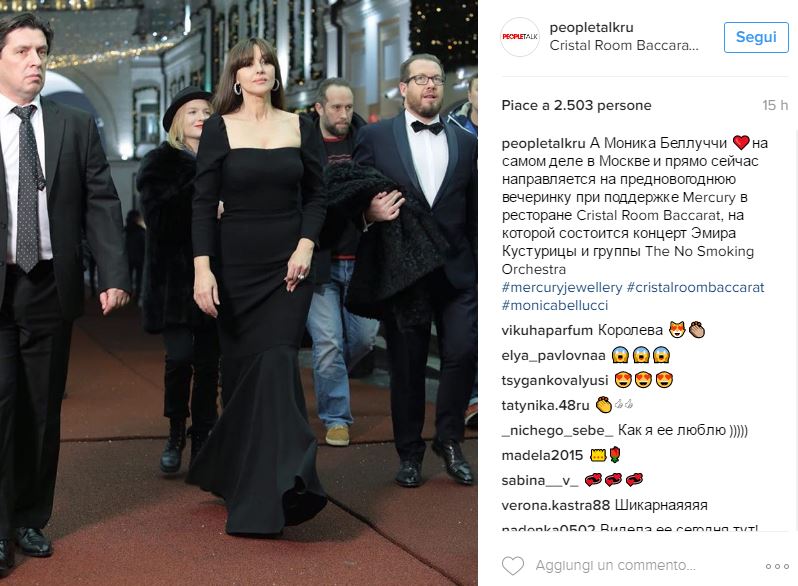Open the Cristal Room Baccara location link
798x586 pixels.
(624, 45)
